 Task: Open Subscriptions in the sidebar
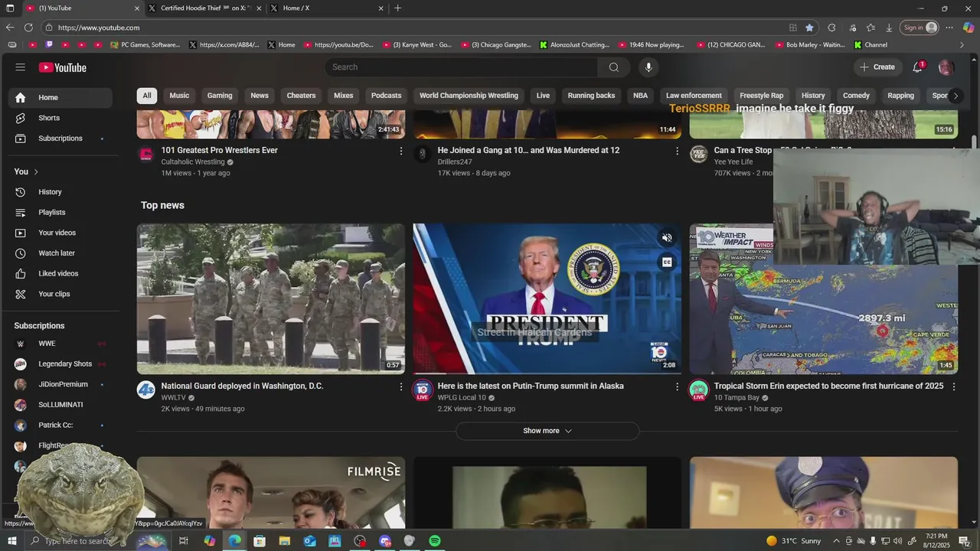60,139
